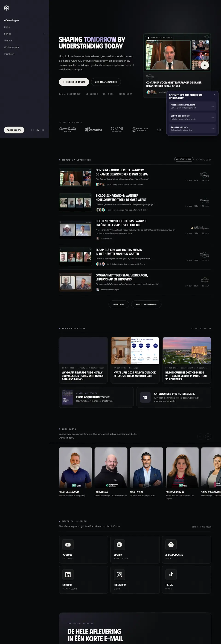Select the NL language option
Image resolution: width=221 pixels, height=644 pixels.
[x=38, y=130]
